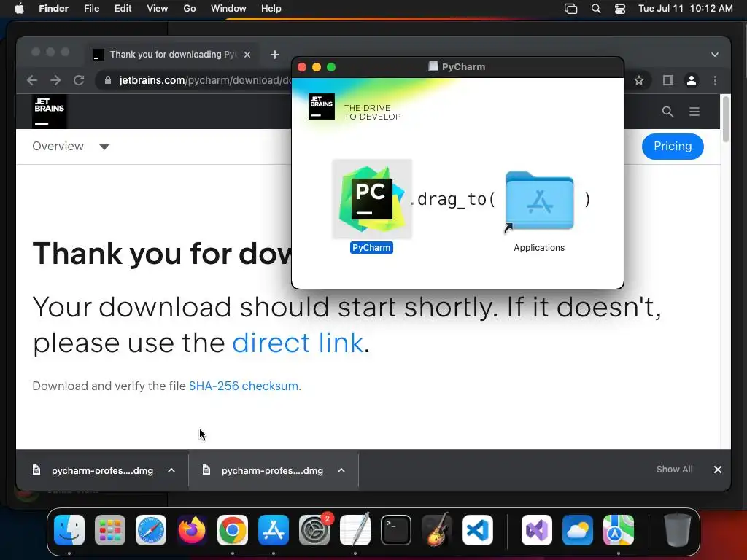Viewport: 747px width, 560px height.
Task: Go back in Chrome
Action: (32, 80)
